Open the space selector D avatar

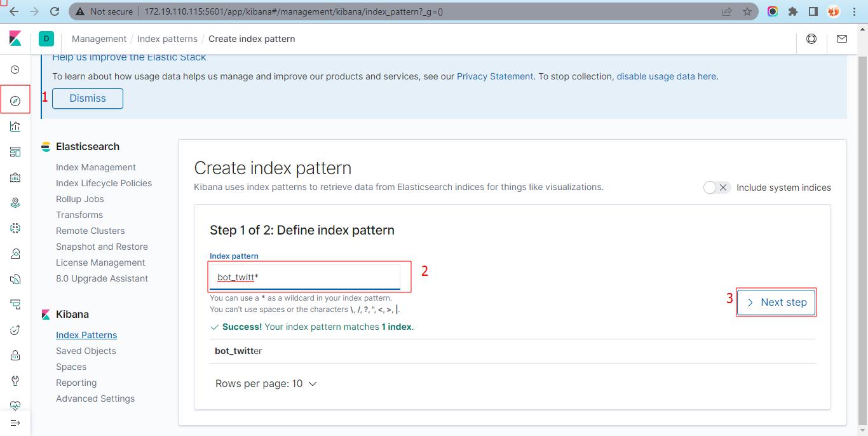click(x=46, y=39)
